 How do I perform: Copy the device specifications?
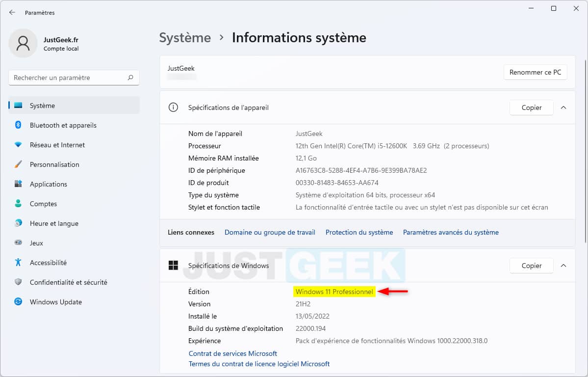pos(532,108)
